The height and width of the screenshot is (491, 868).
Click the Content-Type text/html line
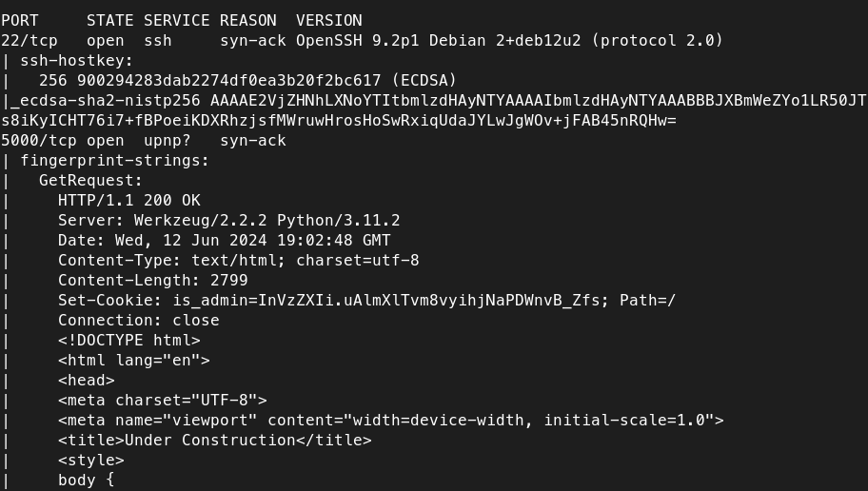238,260
